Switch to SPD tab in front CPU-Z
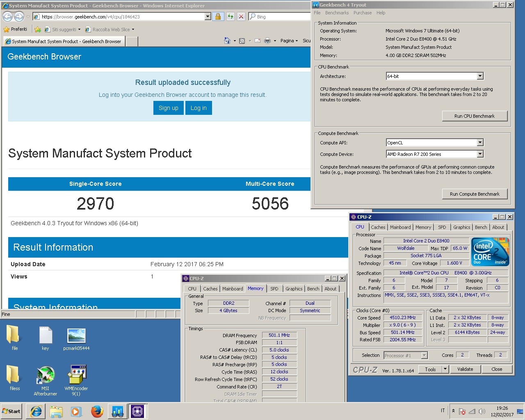 tap(442, 227)
